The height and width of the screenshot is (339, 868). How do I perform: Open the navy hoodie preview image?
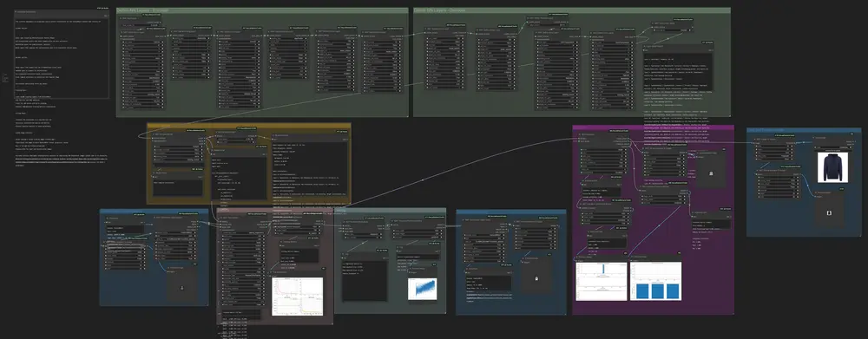tap(832, 167)
